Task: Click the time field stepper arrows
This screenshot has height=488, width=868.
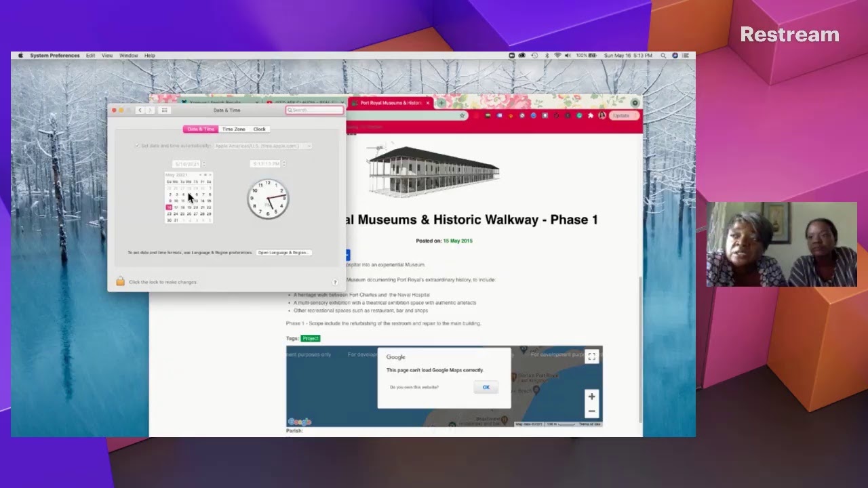Action: (283, 164)
